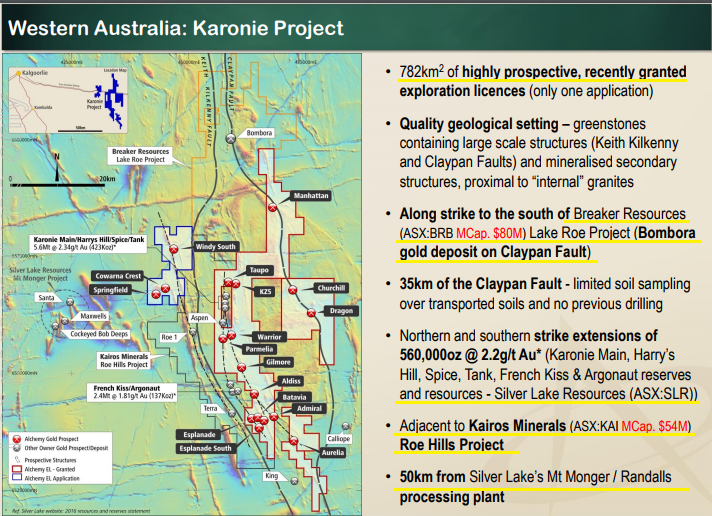712x516 pixels.
Task: Click the 'Parmelia' map label
Action: pyautogui.click(x=259, y=349)
